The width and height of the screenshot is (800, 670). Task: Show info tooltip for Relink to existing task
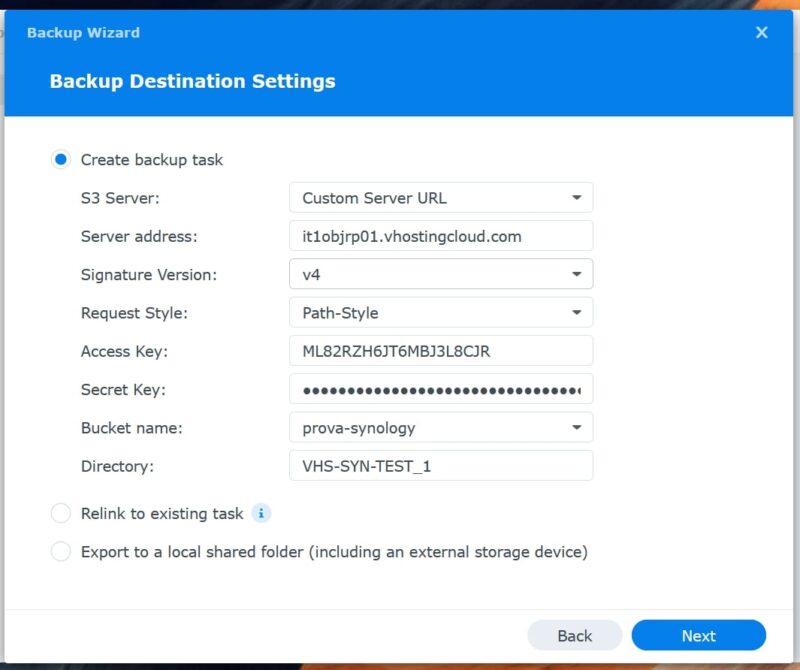click(x=261, y=513)
